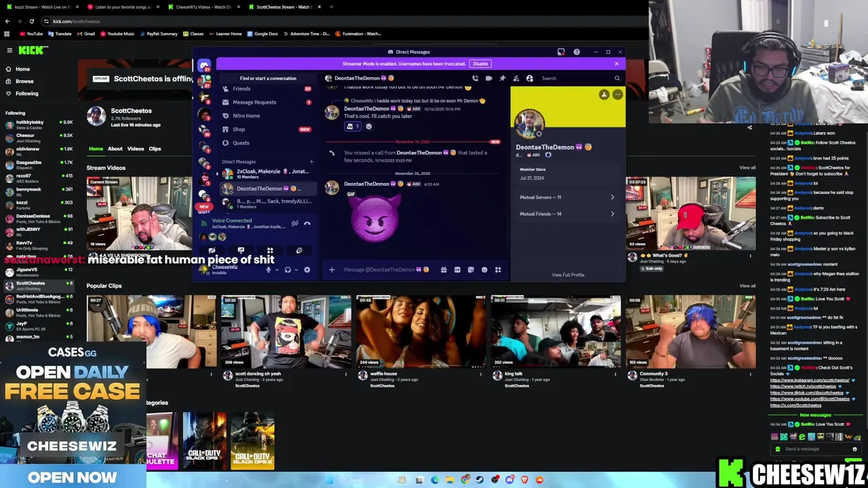Open the Discord soundboard
Image resolution: width=868 pixels, height=488 pixels.
[299, 251]
